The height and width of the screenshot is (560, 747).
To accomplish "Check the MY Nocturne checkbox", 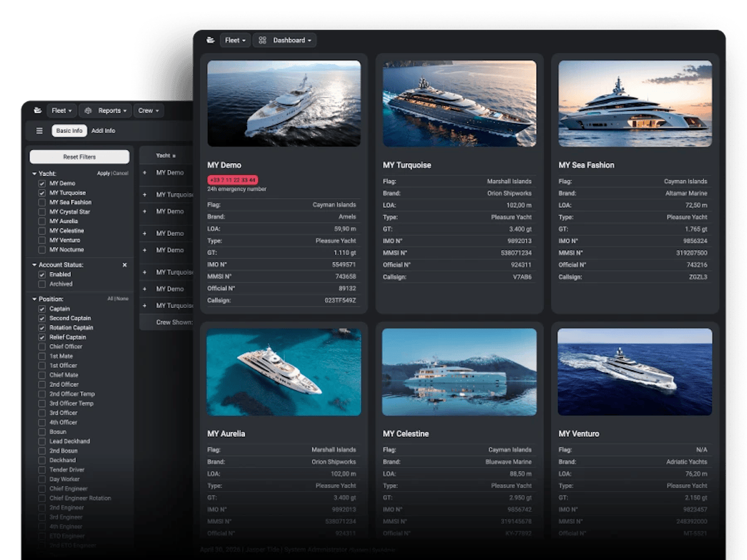I will point(42,250).
